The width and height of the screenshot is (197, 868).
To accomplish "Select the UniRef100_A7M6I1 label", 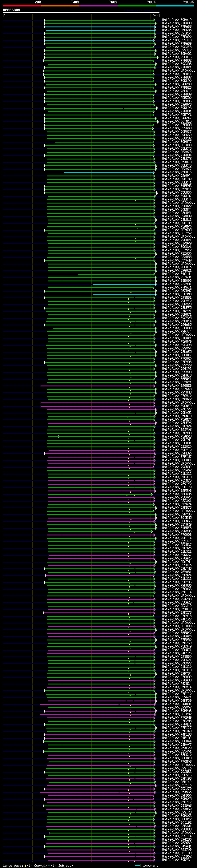I will click(177, 287).
